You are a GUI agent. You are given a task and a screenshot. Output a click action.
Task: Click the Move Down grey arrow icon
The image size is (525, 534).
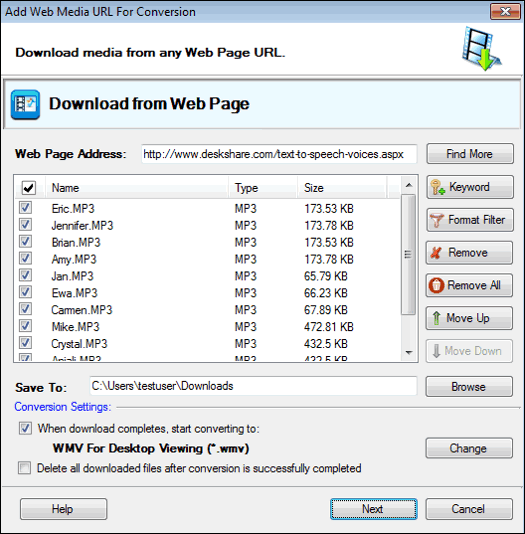[x=436, y=351]
